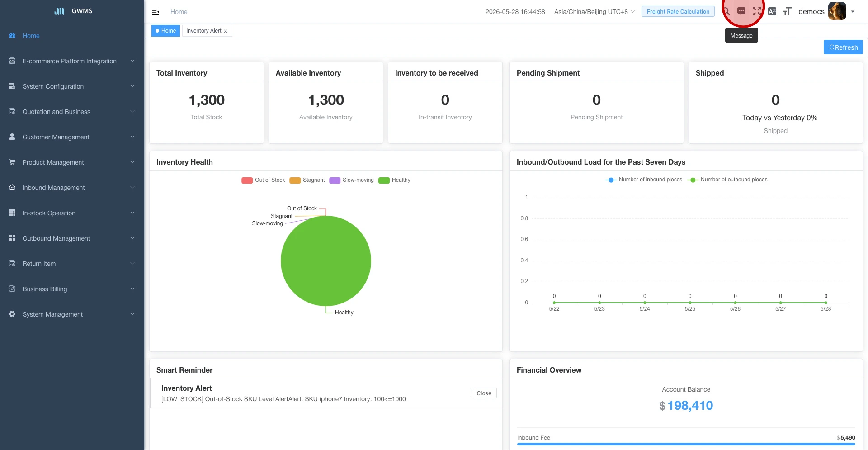Click the Message chat icon
This screenshot has height=450, width=868.
point(741,11)
